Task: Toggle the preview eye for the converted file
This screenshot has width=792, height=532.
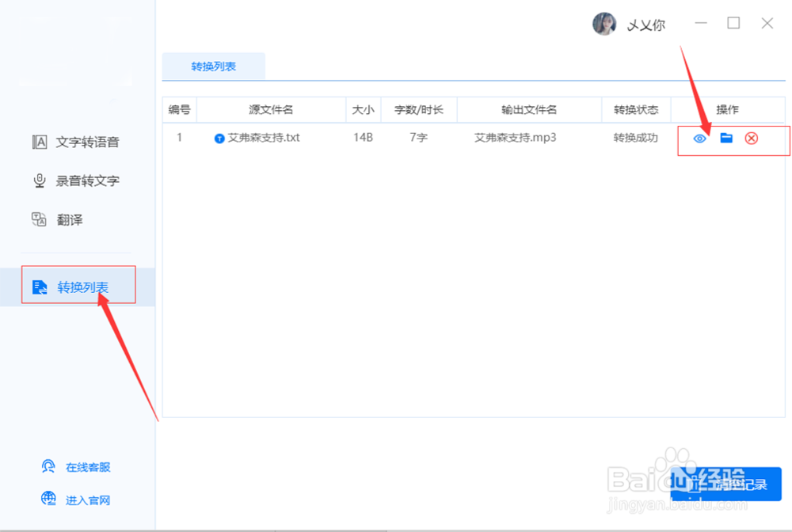Action: click(x=699, y=138)
